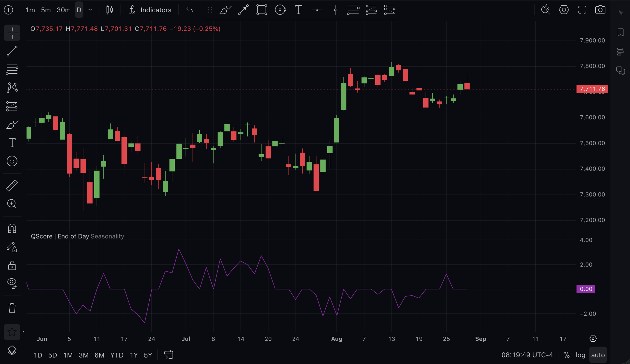Select the vertical line tool in top toolbar
630x364 pixels.
335,10
